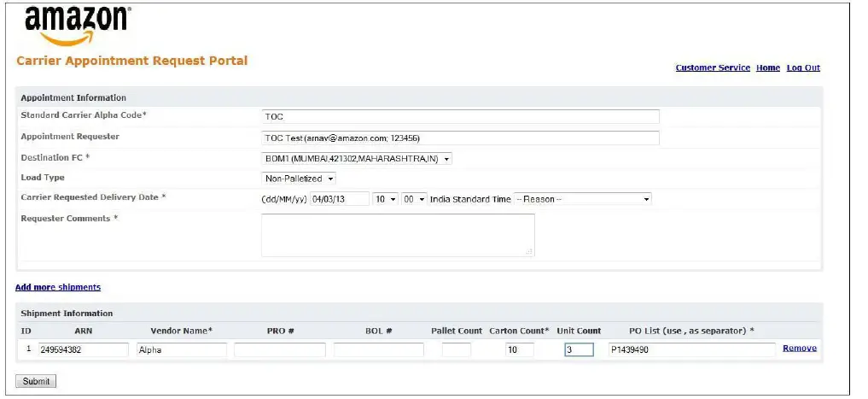This screenshot has height=399, width=868.
Task: Click the Log Out link
Action: (x=803, y=67)
